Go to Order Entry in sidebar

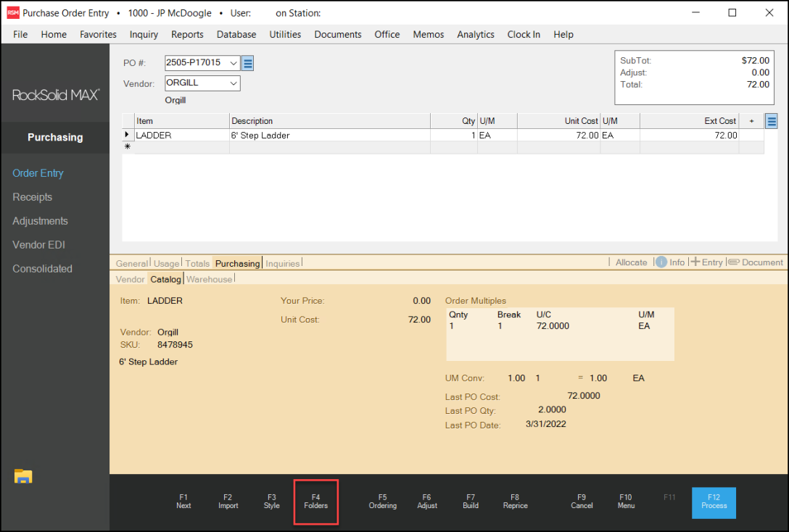[x=38, y=173]
